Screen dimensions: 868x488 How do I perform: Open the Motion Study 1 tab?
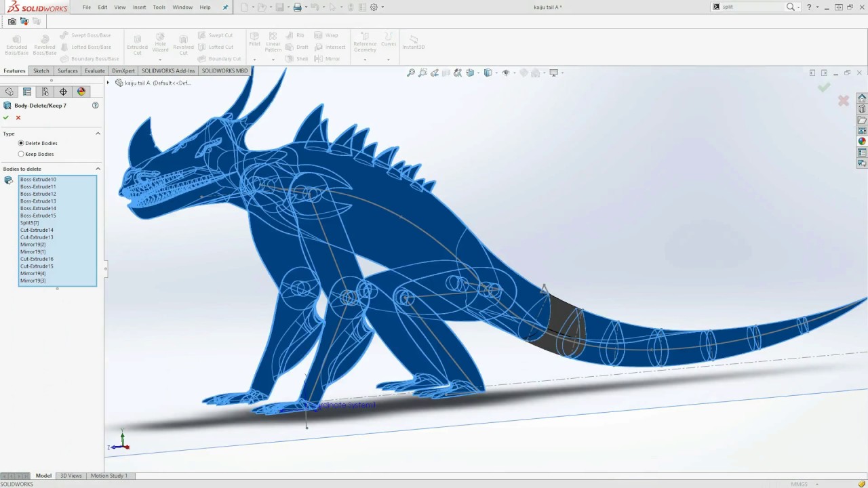tap(109, 476)
